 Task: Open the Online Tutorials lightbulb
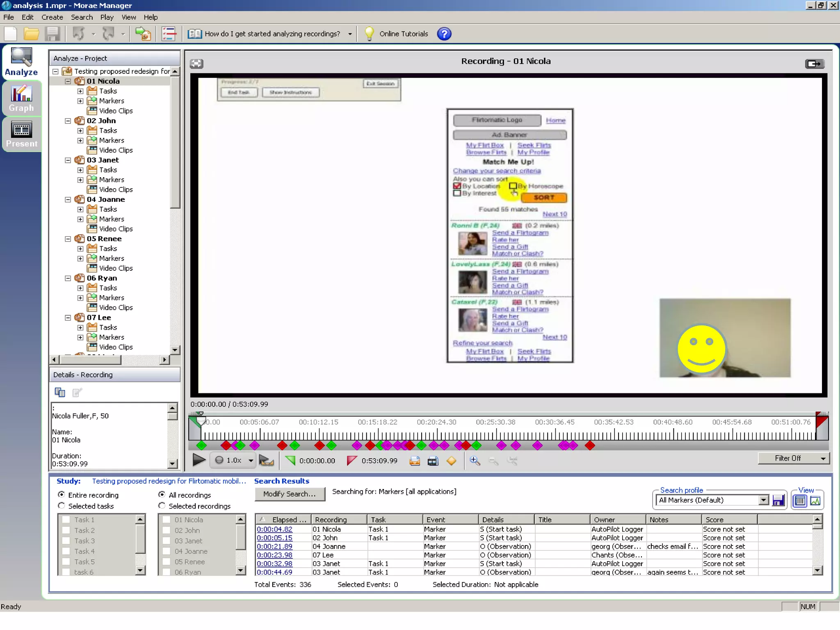[x=369, y=34]
